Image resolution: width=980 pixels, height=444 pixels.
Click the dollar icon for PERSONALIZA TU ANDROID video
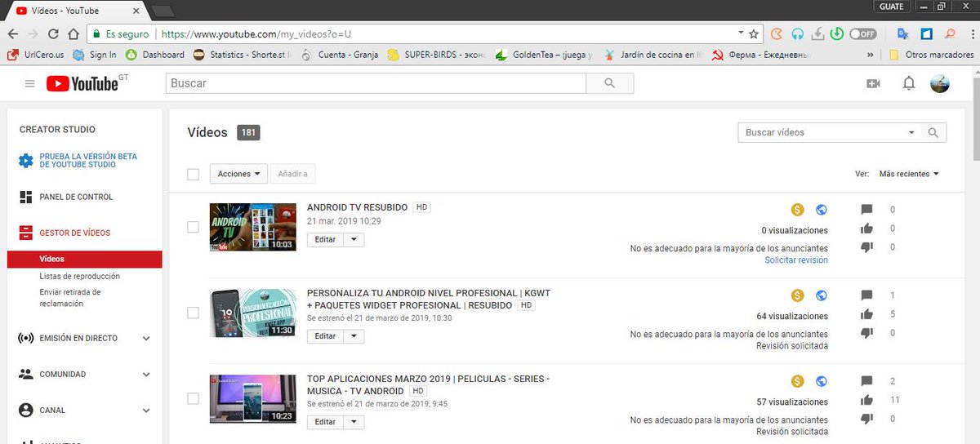click(x=798, y=295)
